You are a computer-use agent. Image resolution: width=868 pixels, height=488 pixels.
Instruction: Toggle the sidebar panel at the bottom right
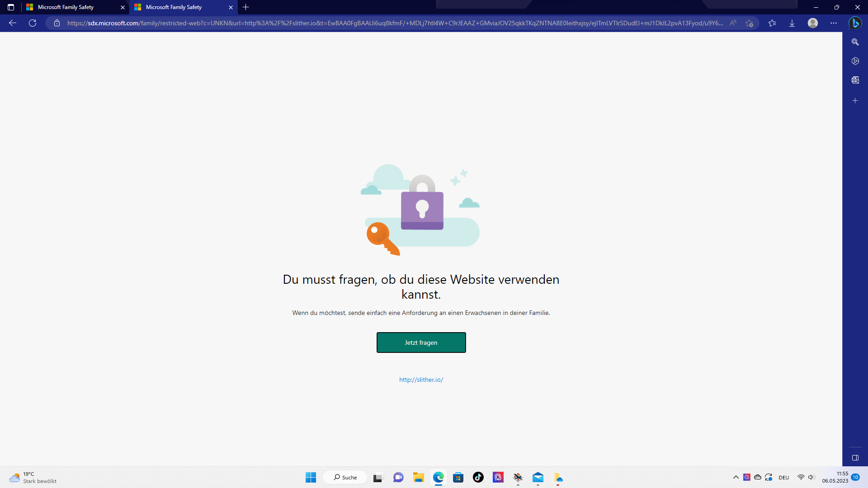click(855, 457)
